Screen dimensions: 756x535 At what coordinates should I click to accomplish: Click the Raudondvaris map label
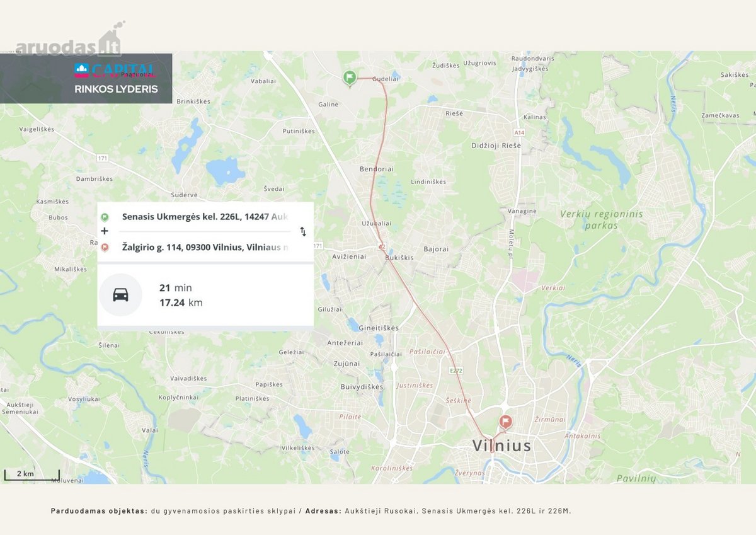pos(533,58)
